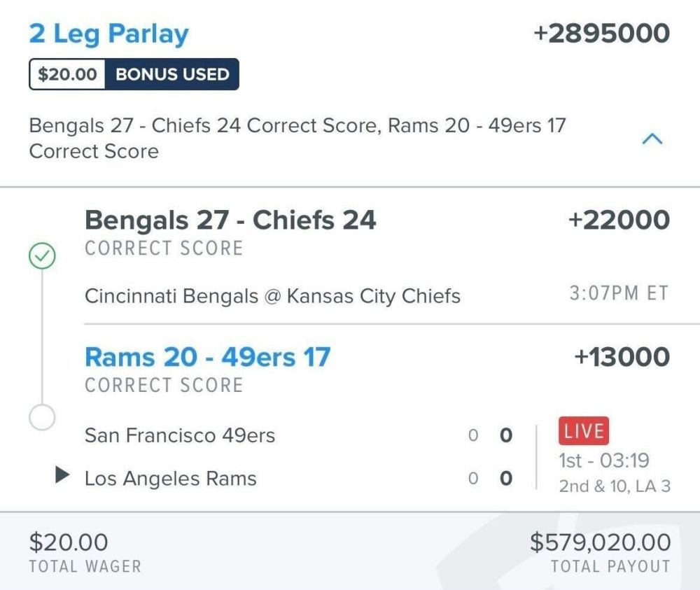Click the 2nd & 10, LA 3 status

(x=614, y=486)
